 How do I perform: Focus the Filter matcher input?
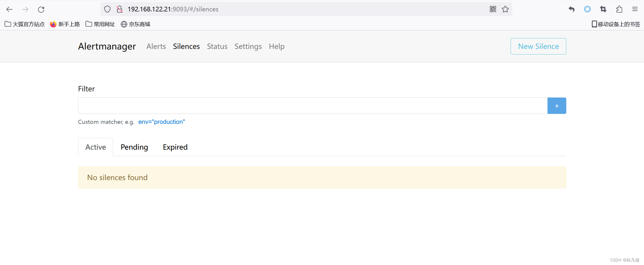313,106
